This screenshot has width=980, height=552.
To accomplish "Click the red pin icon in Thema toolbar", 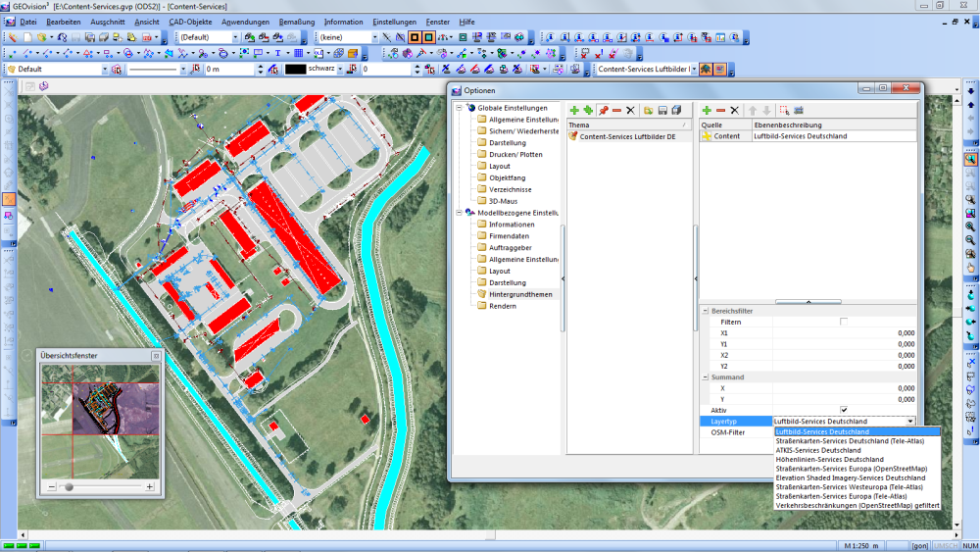I will click(x=603, y=111).
